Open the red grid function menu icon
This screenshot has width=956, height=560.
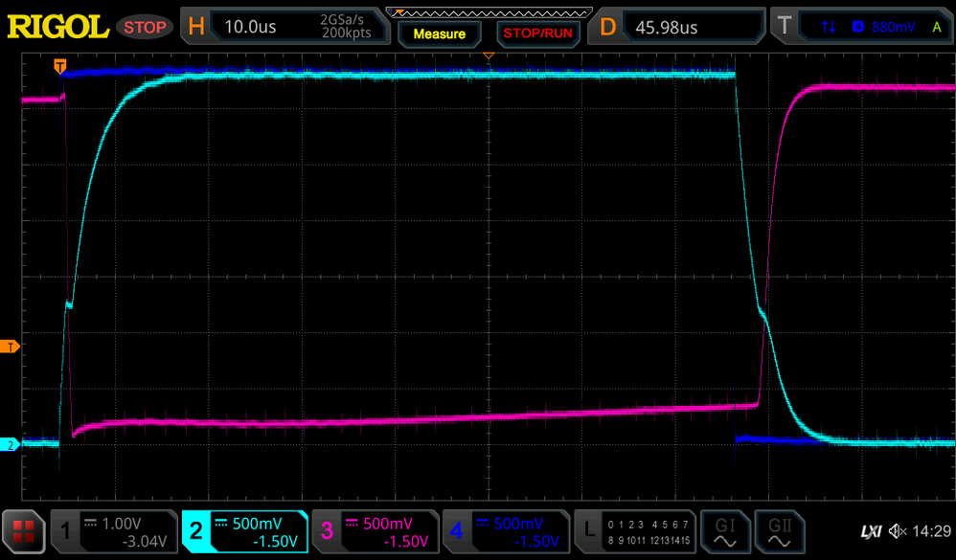[24, 531]
